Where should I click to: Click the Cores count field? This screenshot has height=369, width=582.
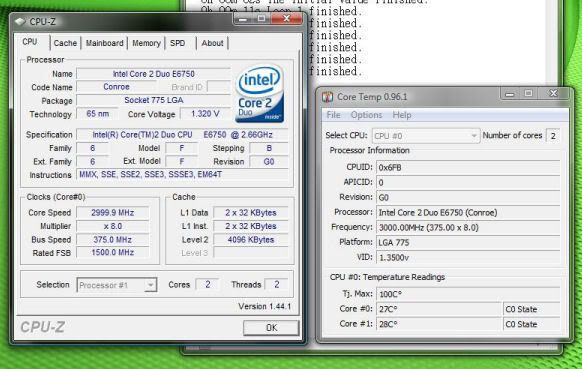tap(207, 284)
